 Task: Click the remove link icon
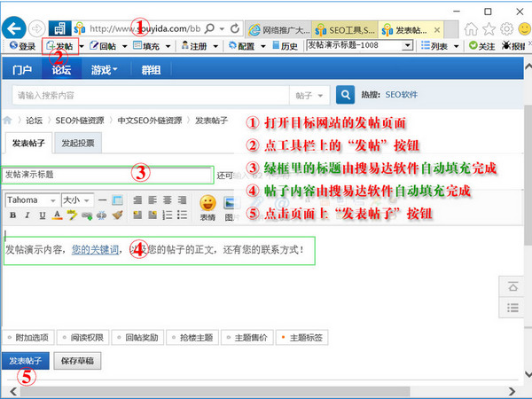pyautogui.click(x=101, y=215)
